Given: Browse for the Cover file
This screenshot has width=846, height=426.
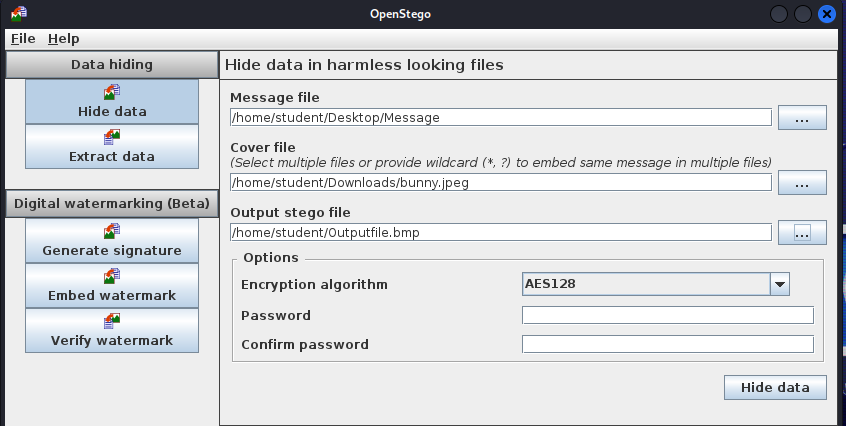Looking at the screenshot, I should 802,182.
